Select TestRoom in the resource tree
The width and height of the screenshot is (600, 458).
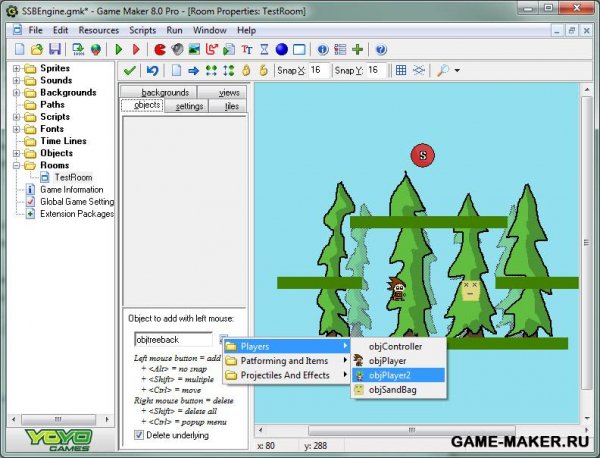[x=73, y=178]
